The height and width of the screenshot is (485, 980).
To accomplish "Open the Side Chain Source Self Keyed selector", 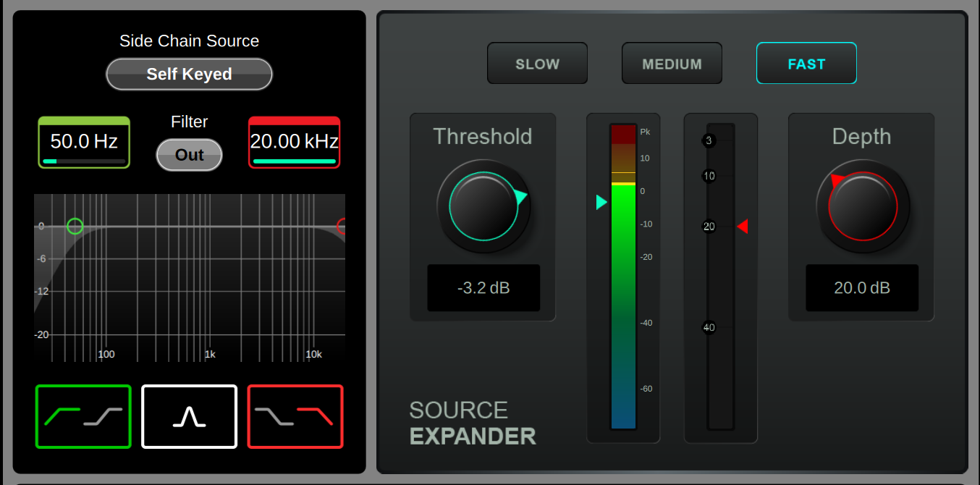I will (x=189, y=74).
